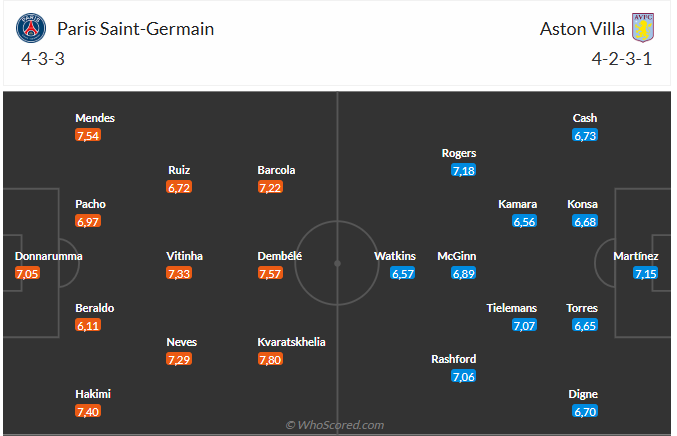677x436 pixels.
Task: Click Donnarumma's 7,05 rating badge
Action: point(28,273)
